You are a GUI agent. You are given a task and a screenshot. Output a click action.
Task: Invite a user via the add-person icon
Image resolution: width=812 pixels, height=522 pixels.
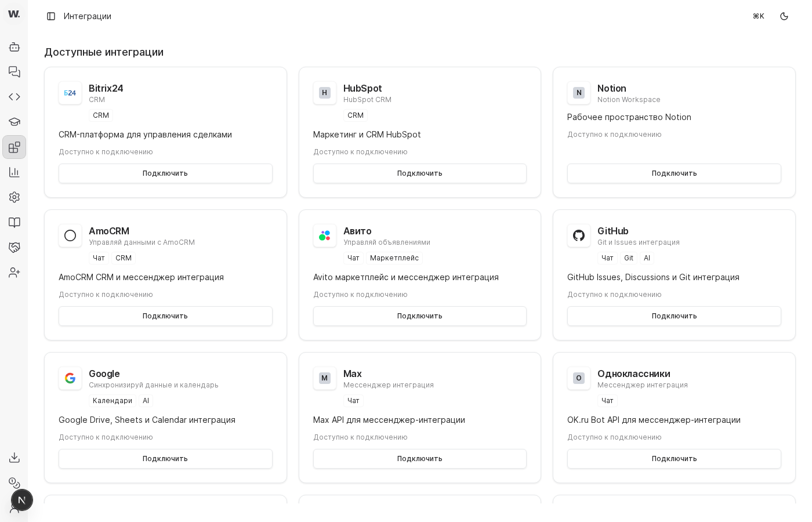(14, 273)
